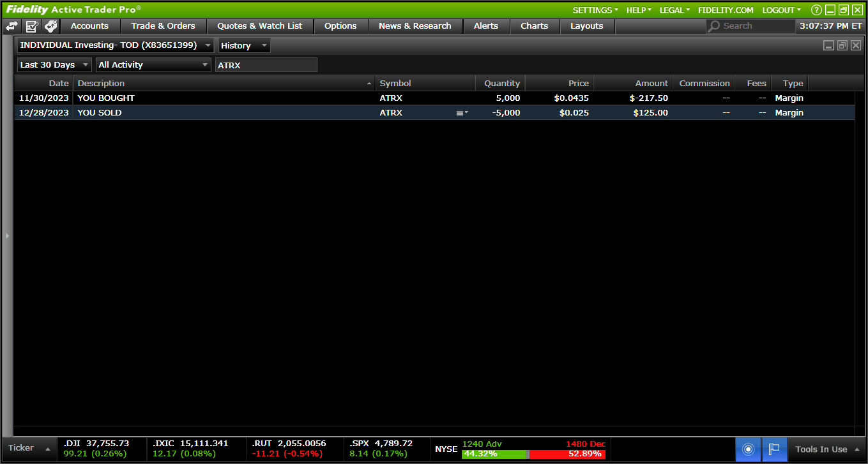Open the FIDELITY.COM link
Viewport: 868px width, 464px height.
pos(726,10)
